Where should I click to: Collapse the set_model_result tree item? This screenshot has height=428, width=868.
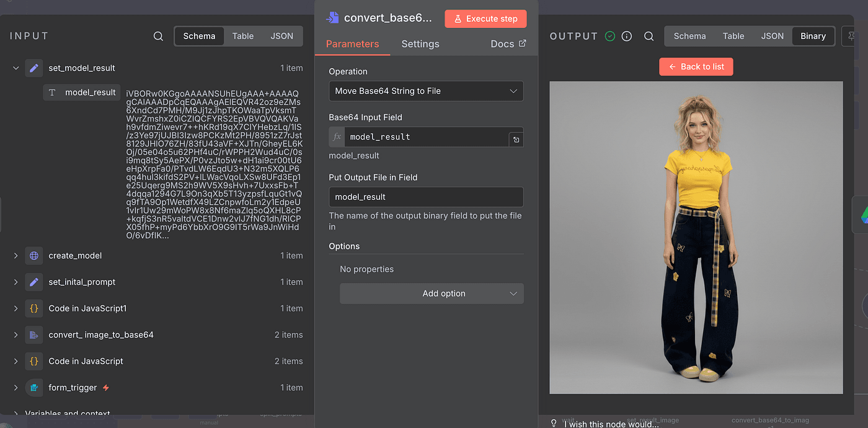coord(15,68)
